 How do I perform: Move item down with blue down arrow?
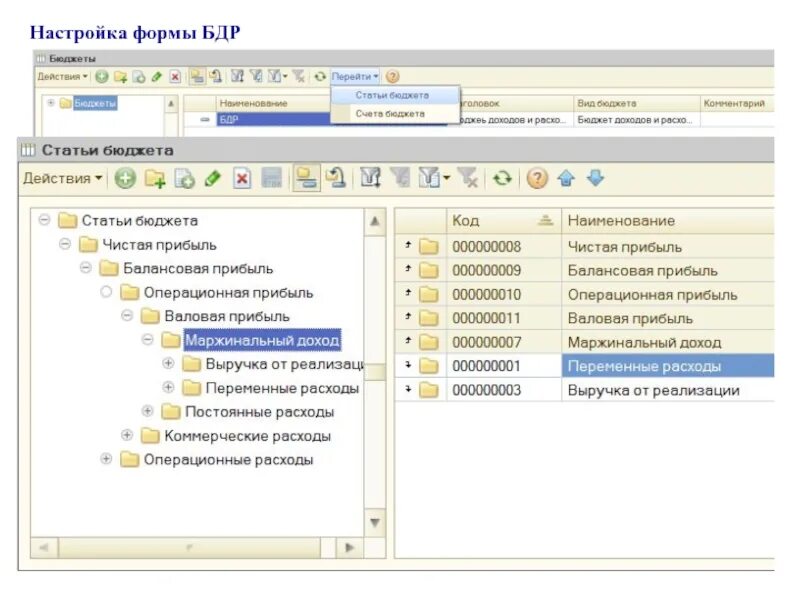coord(595,178)
